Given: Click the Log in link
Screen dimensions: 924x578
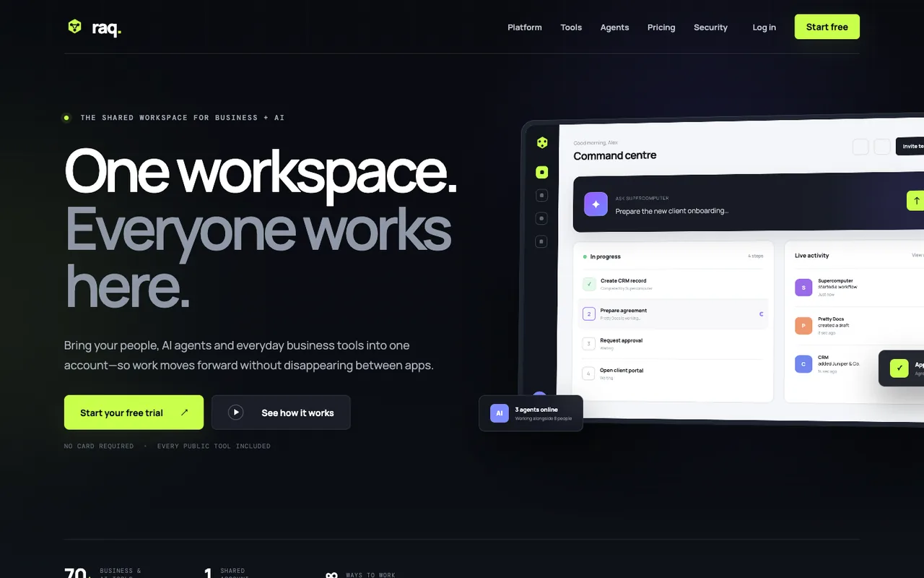Looking at the screenshot, I should pos(764,27).
